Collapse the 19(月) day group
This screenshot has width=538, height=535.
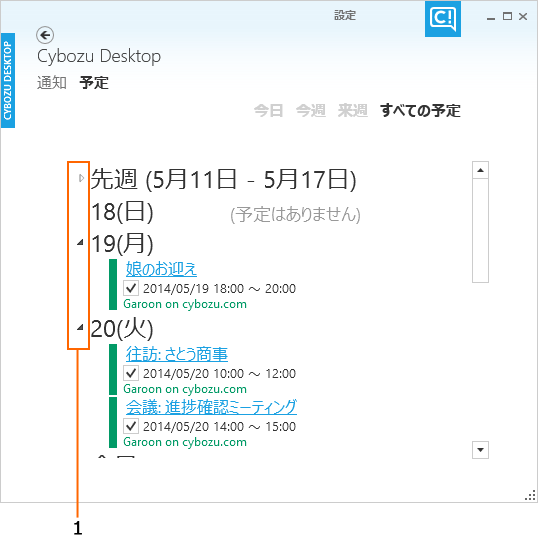(80, 242)
